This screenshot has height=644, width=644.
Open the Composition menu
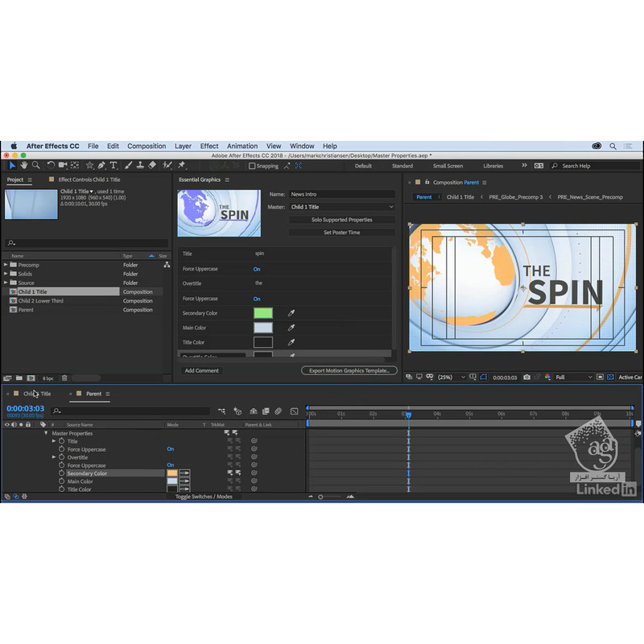click(x=147, y=146)
